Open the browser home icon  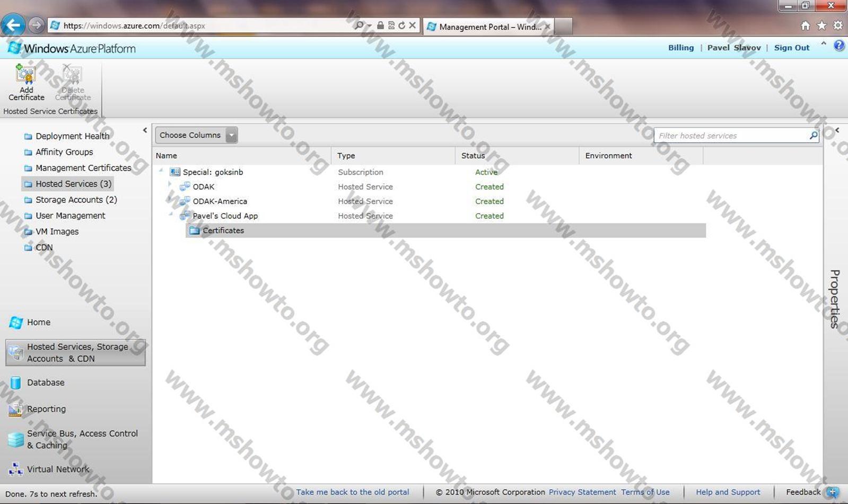805,25
